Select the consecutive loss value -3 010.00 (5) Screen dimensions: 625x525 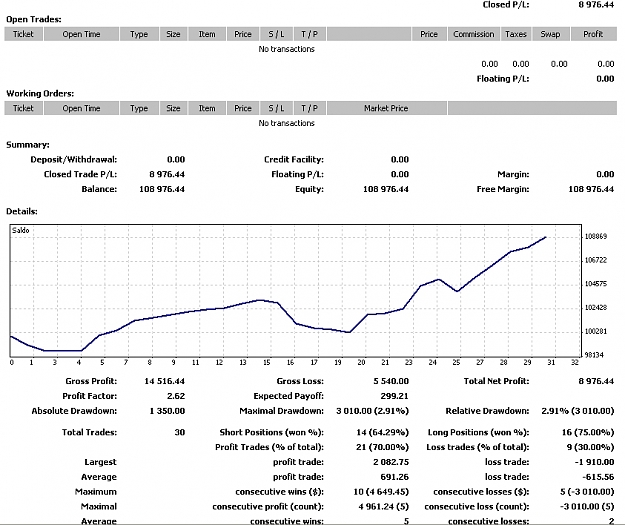point(587,507)
